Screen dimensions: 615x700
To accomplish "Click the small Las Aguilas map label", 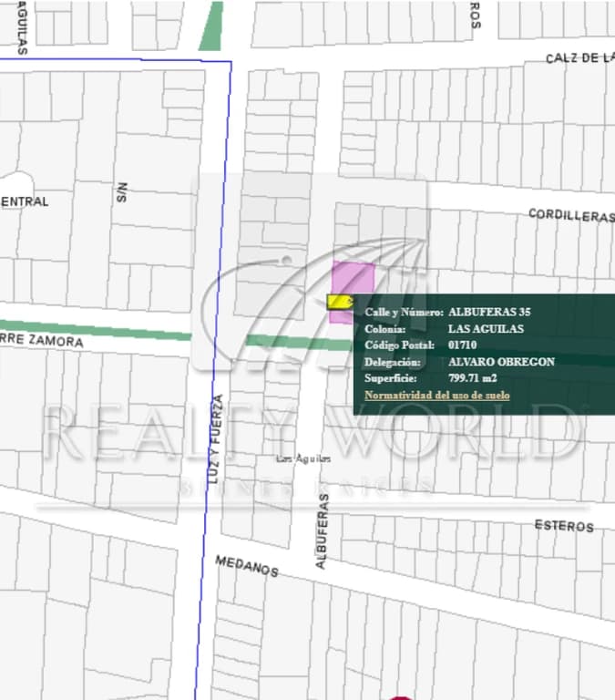I will 302,458.
